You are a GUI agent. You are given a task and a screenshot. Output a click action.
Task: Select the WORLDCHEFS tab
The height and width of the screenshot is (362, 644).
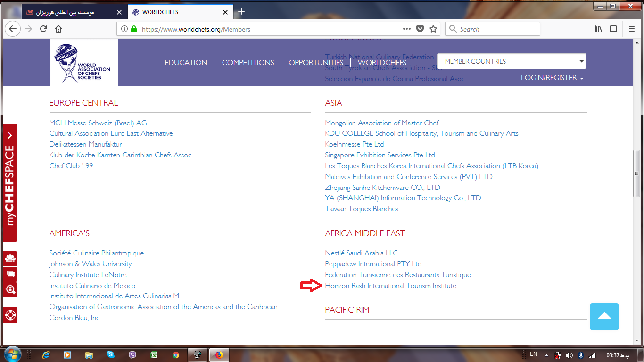coord(181,12)
